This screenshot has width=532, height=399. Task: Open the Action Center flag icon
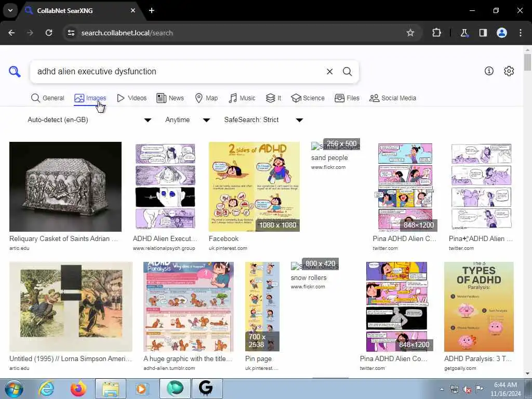pyautogui.click(x=479, y=389)
